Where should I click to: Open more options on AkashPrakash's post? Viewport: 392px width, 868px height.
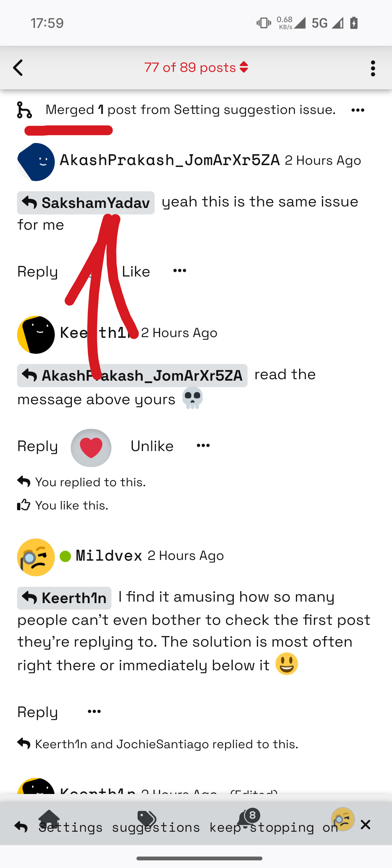coord(180,271)
